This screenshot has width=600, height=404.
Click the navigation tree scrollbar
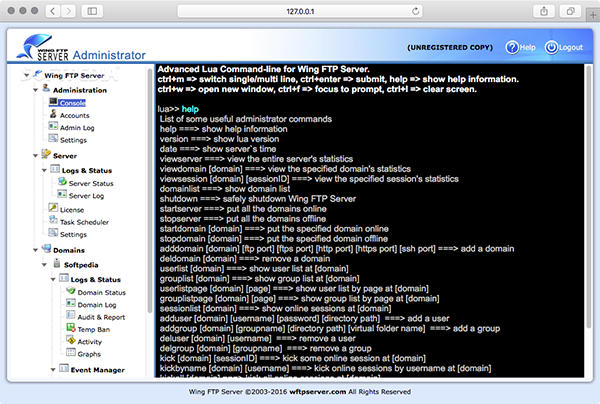(150, 190)
